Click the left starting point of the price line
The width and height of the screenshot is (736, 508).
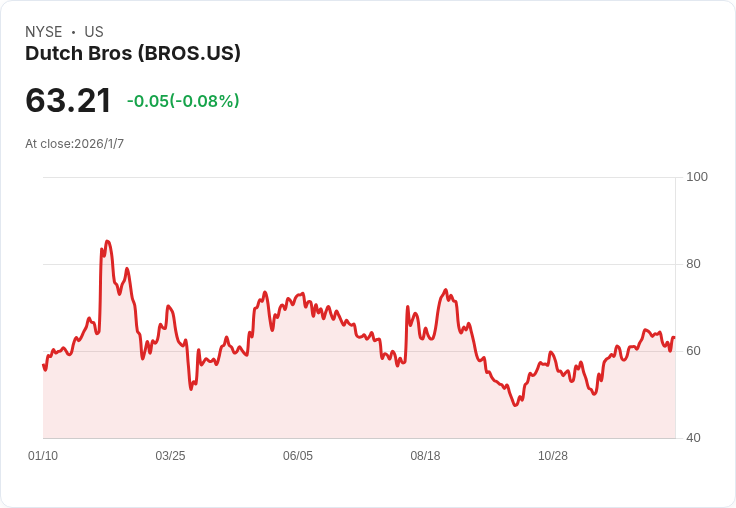(x=43, y=365)
